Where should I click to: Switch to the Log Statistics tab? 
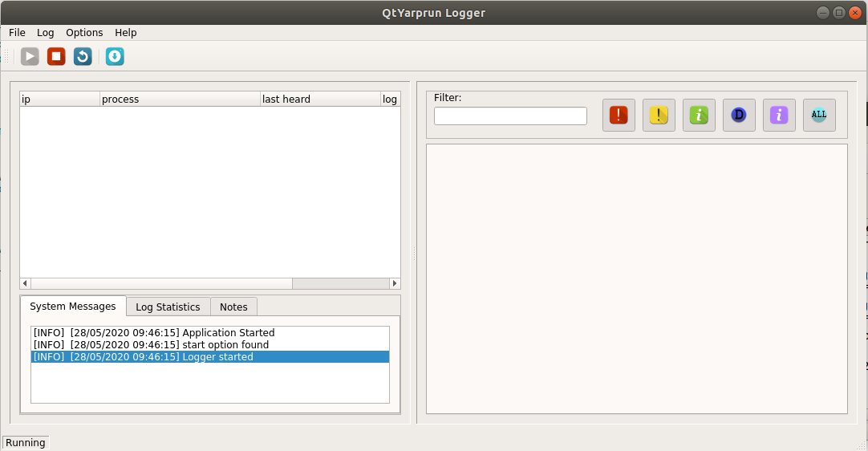[x=168, y=307]
